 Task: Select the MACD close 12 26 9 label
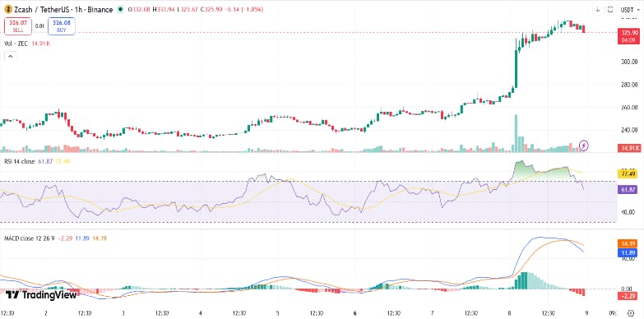point(29,238)
